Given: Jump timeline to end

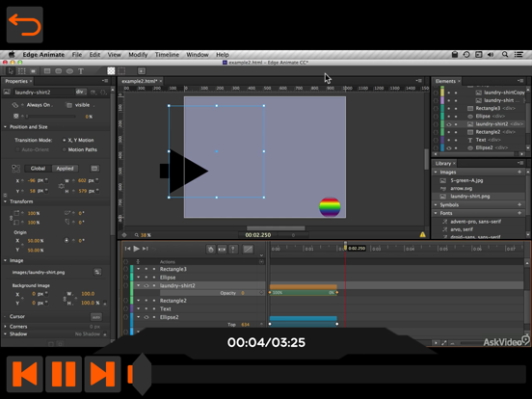Looking at the screenshot, I should 146,249.
